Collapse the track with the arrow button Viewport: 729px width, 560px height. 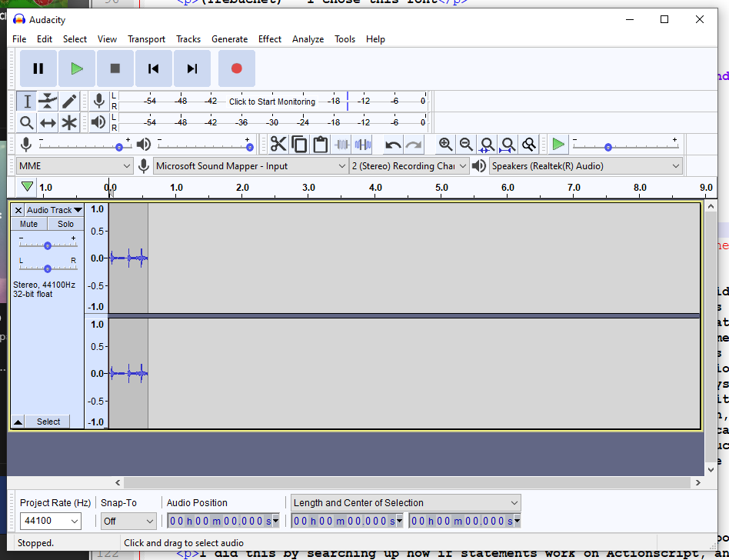click(x=18, y=422)
